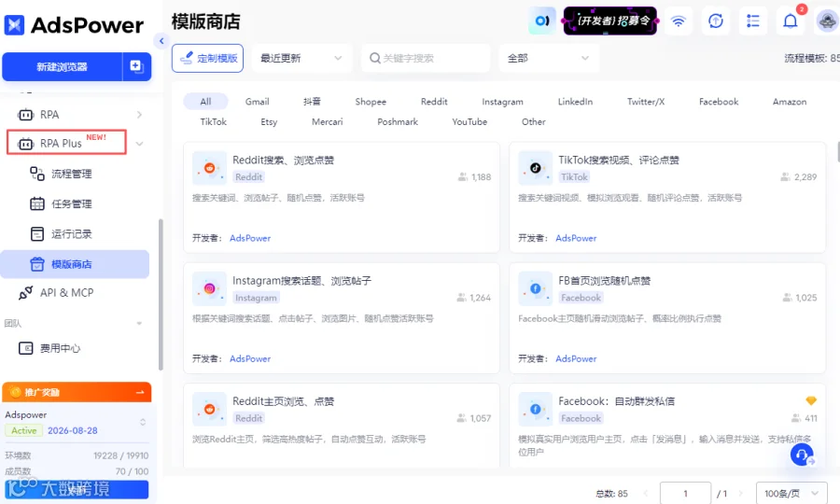Open the Poshmark category tab
Screen dimensions: 840x504
[398, 121]
